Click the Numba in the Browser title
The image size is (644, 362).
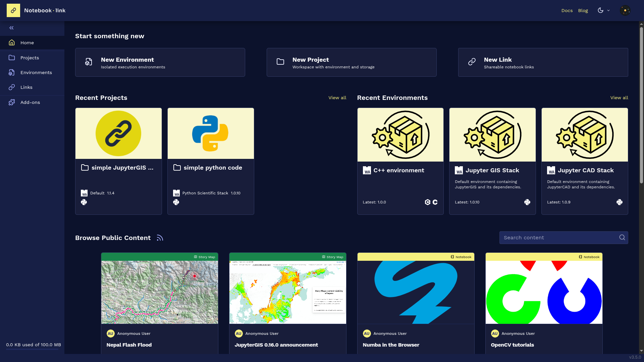tap(391, 345)
